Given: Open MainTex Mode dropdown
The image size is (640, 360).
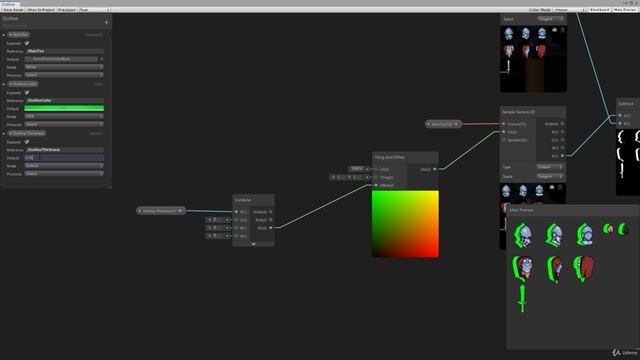Looking at the screenshot, I should [x=64, y=67].
